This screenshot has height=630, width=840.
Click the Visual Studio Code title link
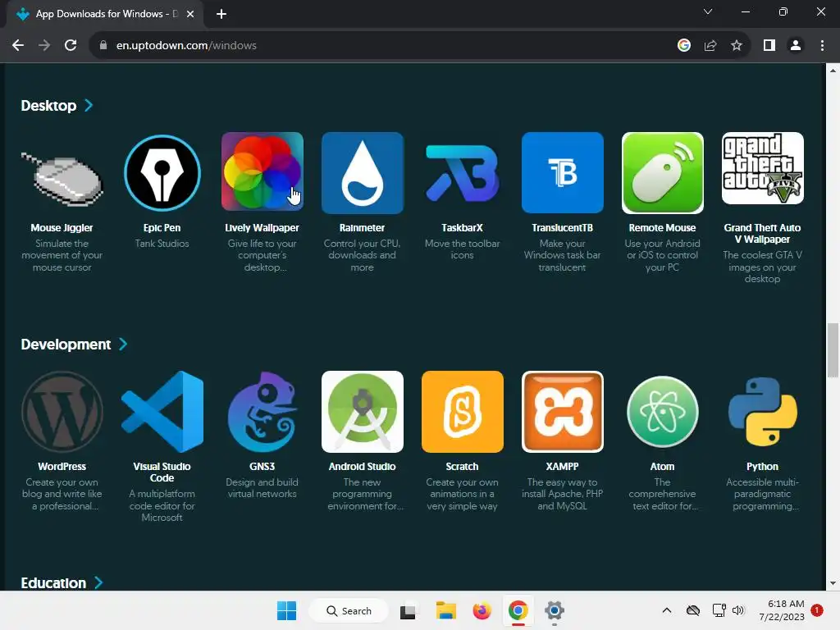162,472
